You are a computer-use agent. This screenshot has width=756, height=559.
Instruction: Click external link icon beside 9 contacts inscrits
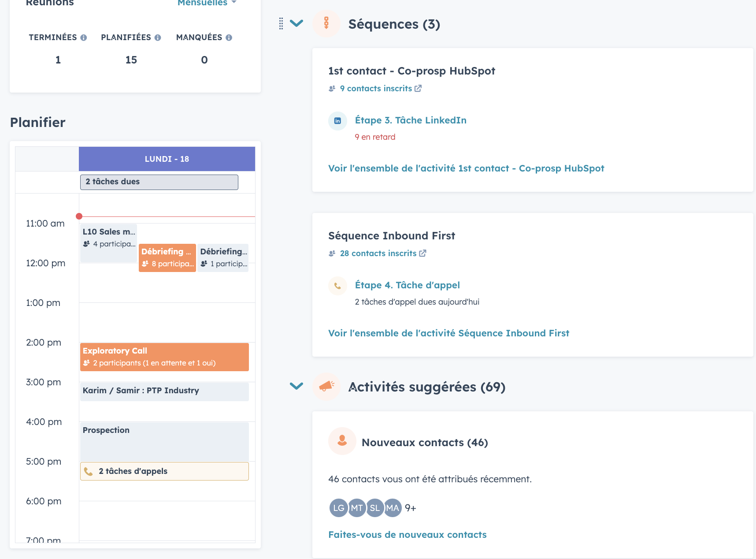418,88
